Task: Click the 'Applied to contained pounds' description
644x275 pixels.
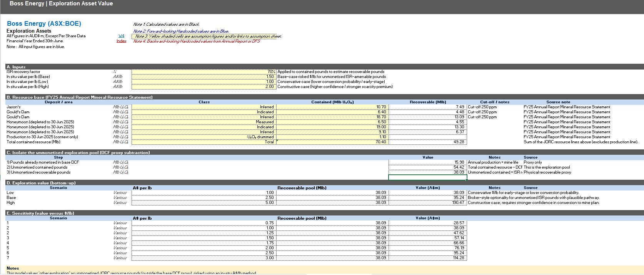Action: pyautogui.click(x=331, y=71)
